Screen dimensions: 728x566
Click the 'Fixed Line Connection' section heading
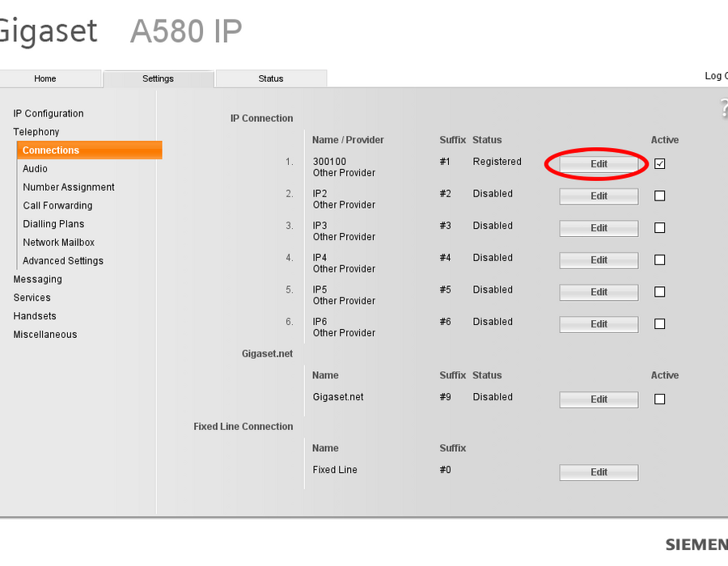pyautogui.click(x=243, y=426)
